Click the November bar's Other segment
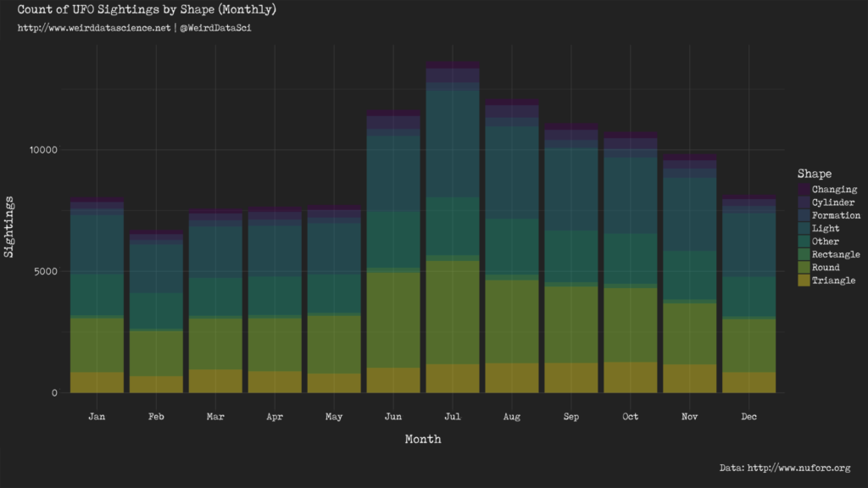The image size is (868, 488). (689, 275)
